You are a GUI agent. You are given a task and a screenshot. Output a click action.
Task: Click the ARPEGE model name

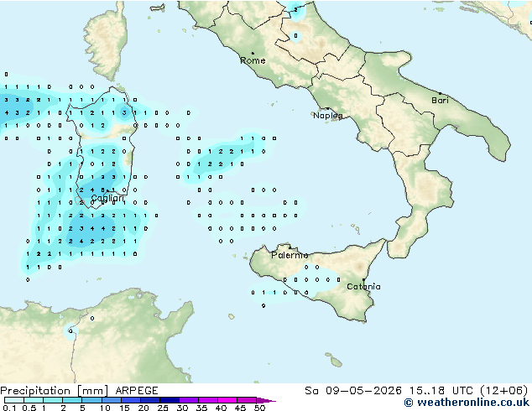tap(137, 391)
